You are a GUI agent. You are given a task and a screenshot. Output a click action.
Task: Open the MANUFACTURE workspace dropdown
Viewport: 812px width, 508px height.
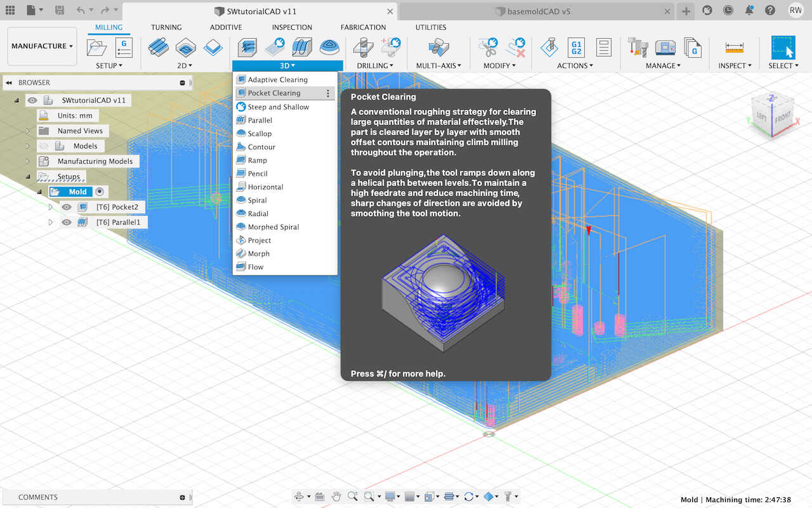pyautogui.click(x=42, y=46)
